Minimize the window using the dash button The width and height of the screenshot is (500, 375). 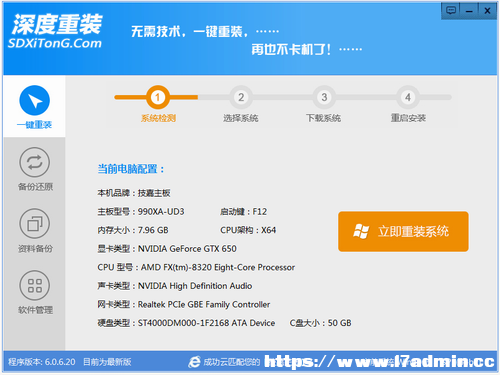[469, 11]
